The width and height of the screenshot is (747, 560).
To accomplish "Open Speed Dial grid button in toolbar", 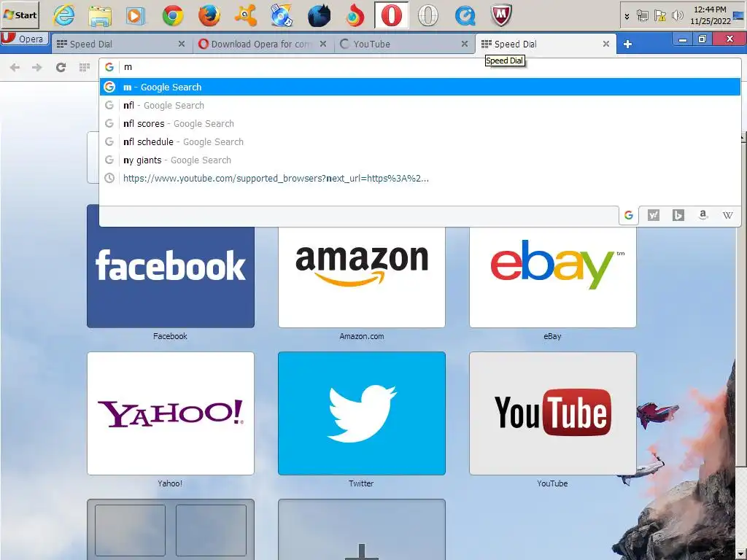I will point(85,68).
